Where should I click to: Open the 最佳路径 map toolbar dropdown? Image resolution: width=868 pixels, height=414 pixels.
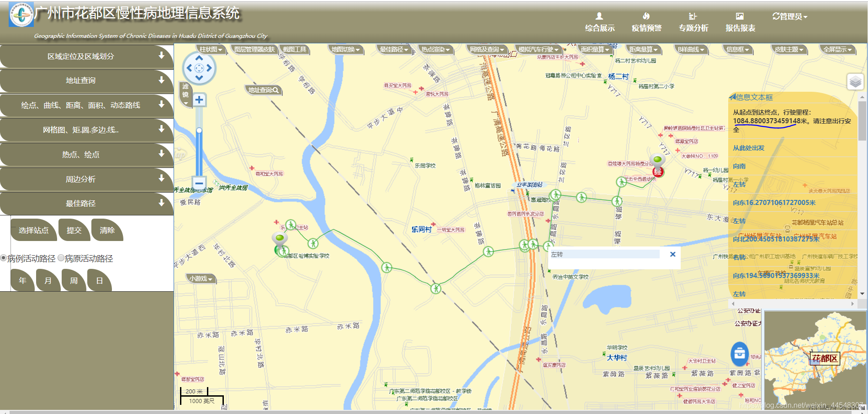pos(394,49)
